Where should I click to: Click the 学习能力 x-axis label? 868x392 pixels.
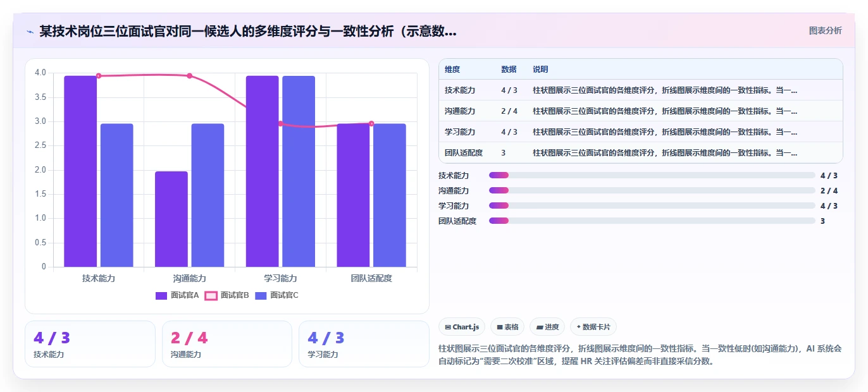click(x=280, y=278)
